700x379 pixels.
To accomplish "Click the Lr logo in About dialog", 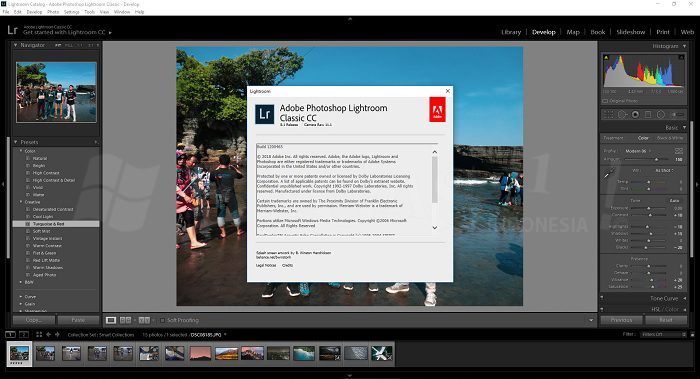I will point(264,114).
